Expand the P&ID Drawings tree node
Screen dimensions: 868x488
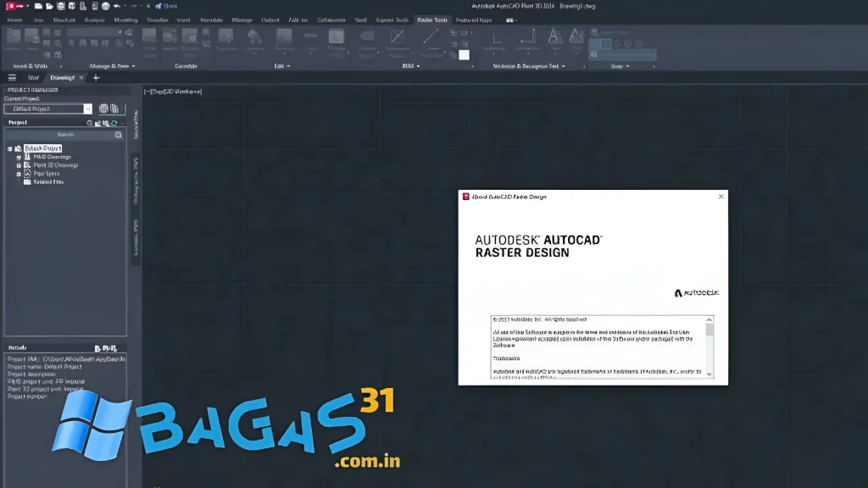tap(19, 157)
